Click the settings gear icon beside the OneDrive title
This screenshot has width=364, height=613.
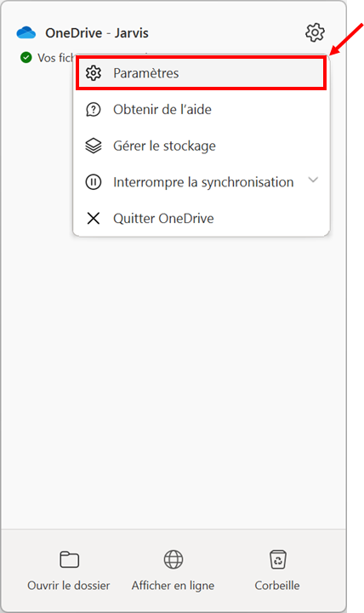[x=315, y=32]
